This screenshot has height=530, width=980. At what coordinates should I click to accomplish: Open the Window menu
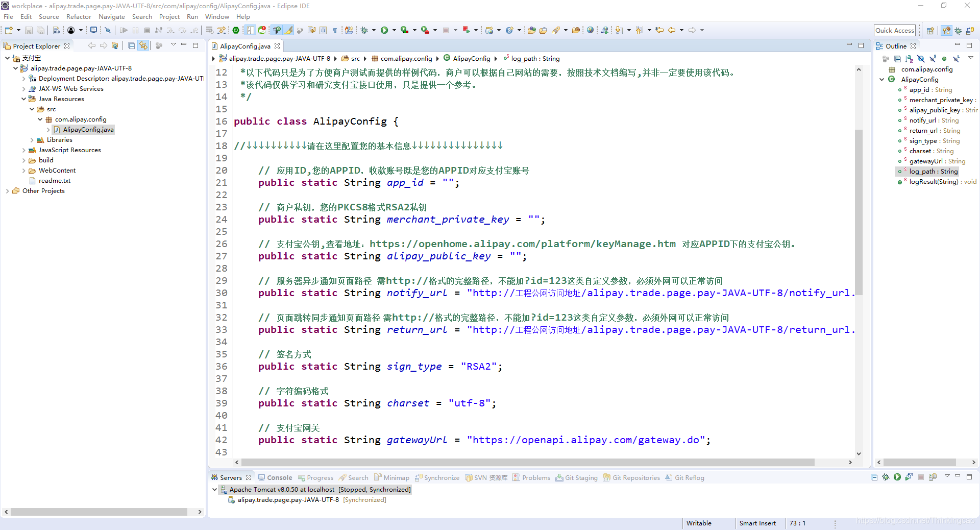217,16
